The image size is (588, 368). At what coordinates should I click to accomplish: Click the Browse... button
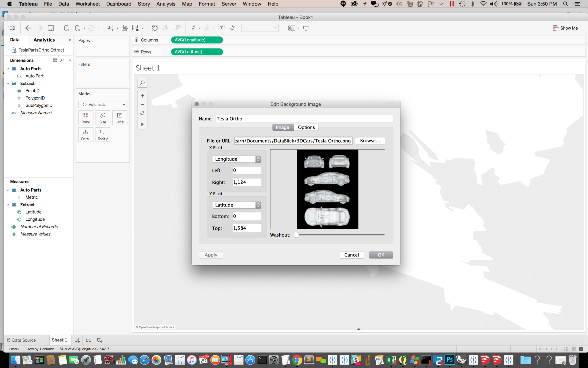tap(370, 141)
